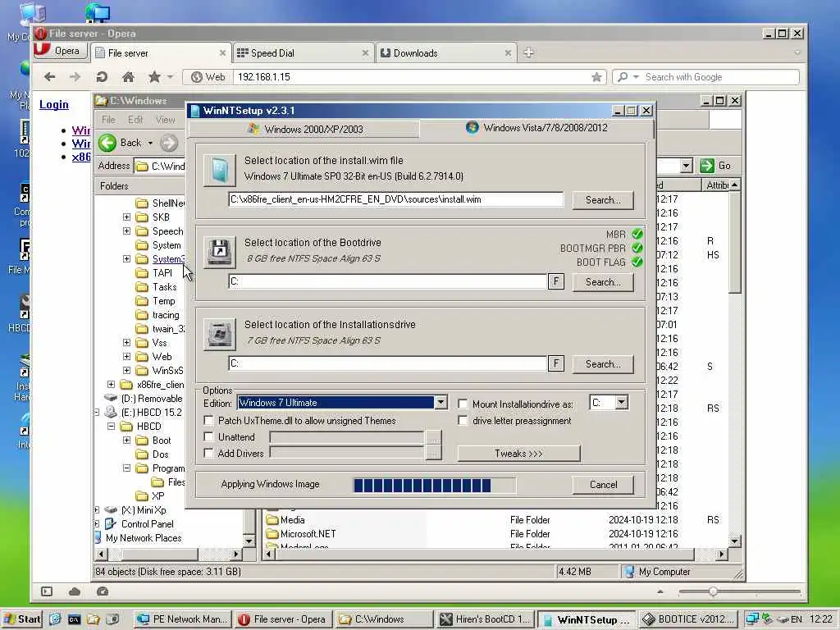The width and height of the screenshot is (840, 630).
Task: Click the F button beside Bootdrive path
Action: [556, 281]
